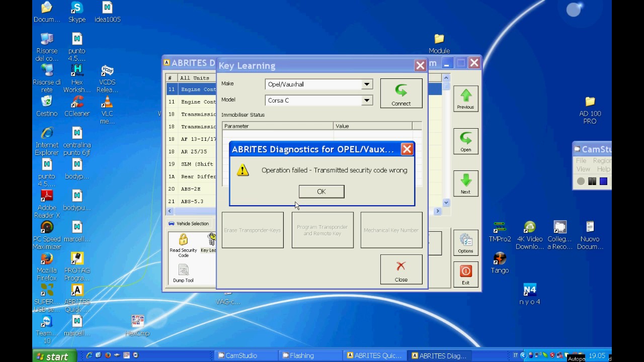Open the AD 100 PRO folder

click(x=590, y=110)
